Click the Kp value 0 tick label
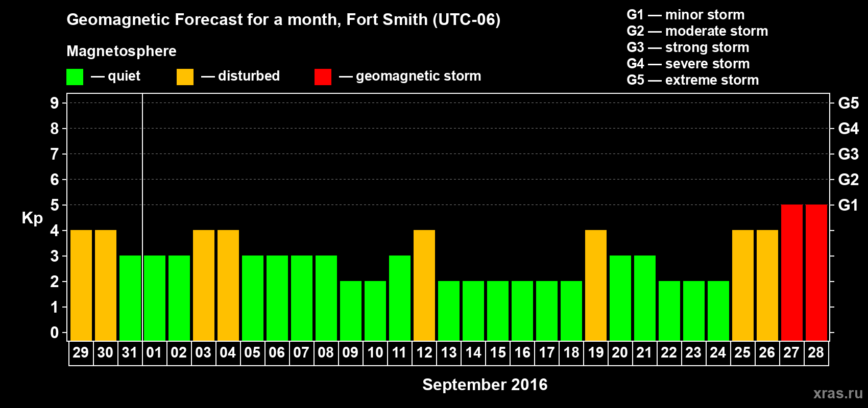This screenshot has height=408, width=868. [55, 333]
